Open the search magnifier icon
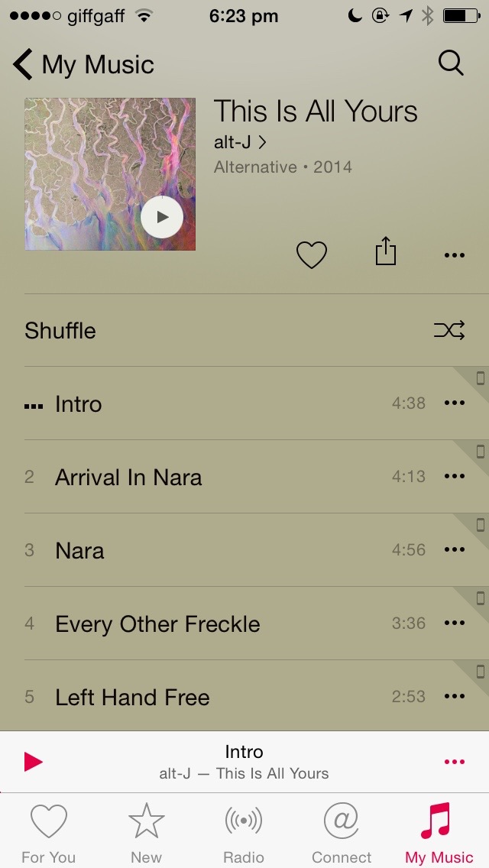Image resolution: width=489 pixels, height=868 pixels. pyautogui.click(x=451, y=63)
